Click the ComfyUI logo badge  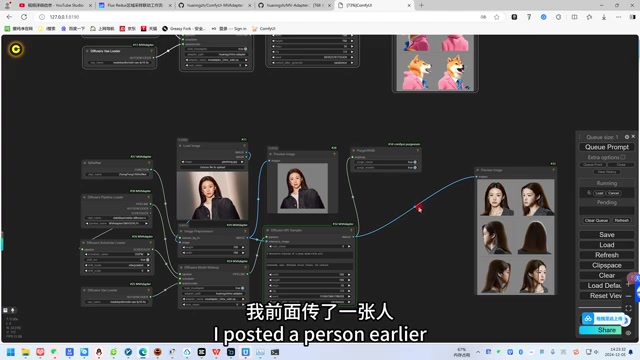pyautogui.click(x=16, y=49)
